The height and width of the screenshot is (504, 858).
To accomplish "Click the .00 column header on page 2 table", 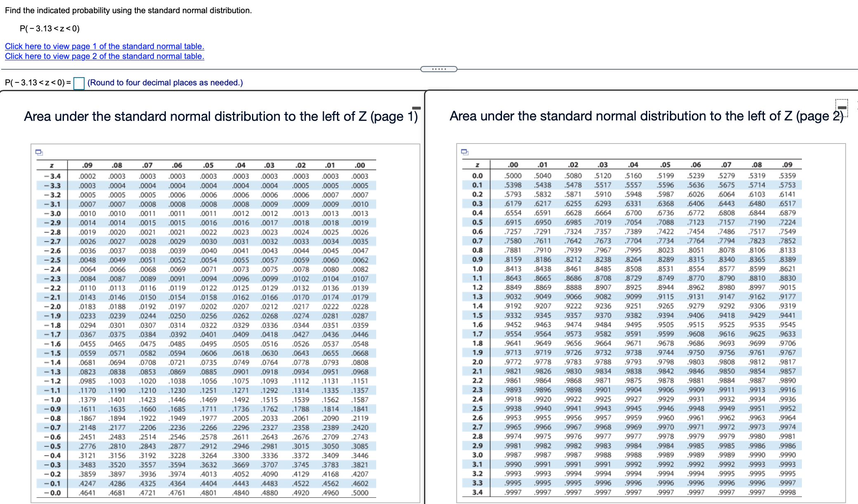I will pos(513,164).
